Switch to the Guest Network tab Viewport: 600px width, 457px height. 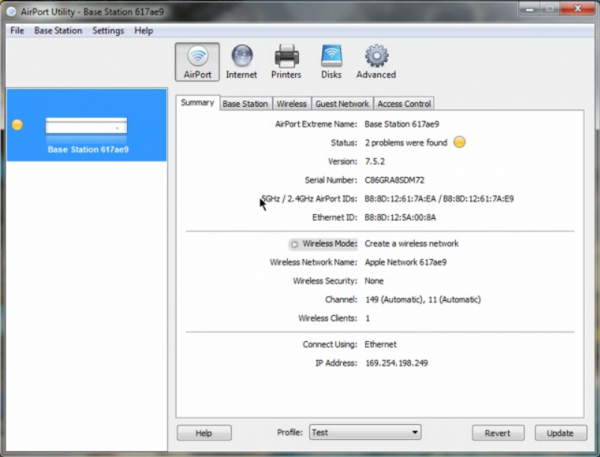tap(342, 104)
